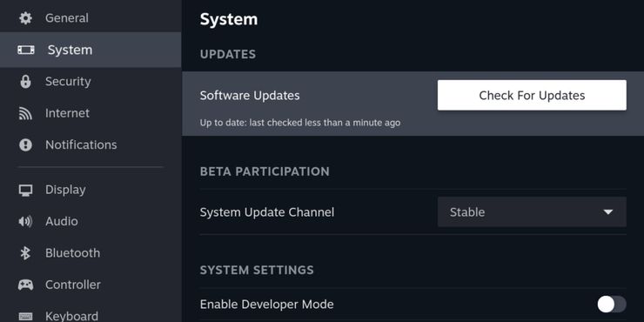Open Internet settings label

coord(67,113)
